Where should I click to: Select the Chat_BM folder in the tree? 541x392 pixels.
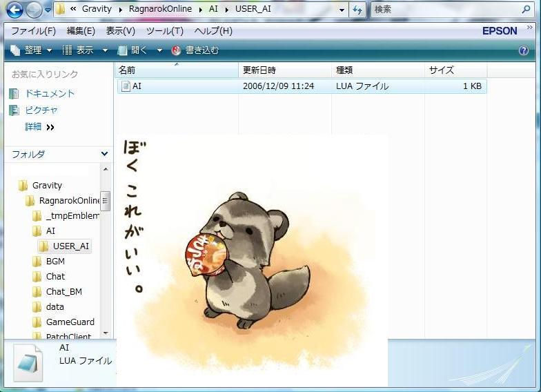[57, 291]
